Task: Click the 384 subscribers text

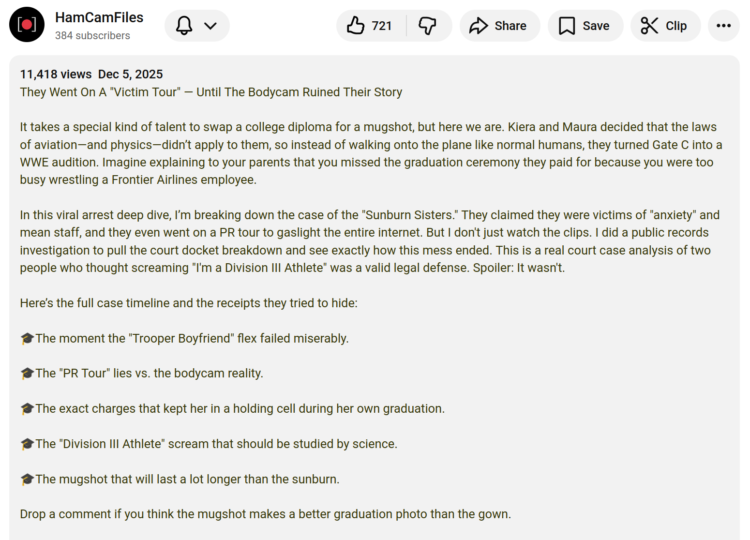Action: [92, 35]
